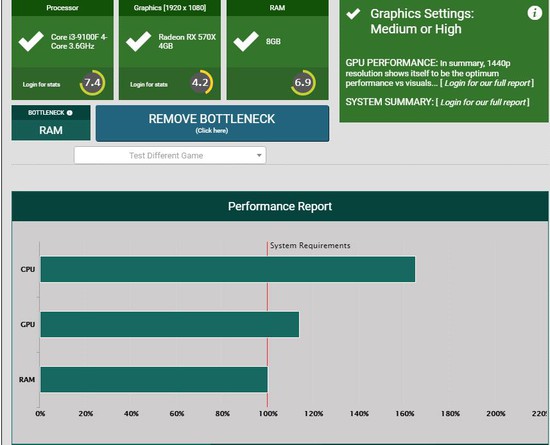Click the 200% axis label

click(x=496, y=414)
